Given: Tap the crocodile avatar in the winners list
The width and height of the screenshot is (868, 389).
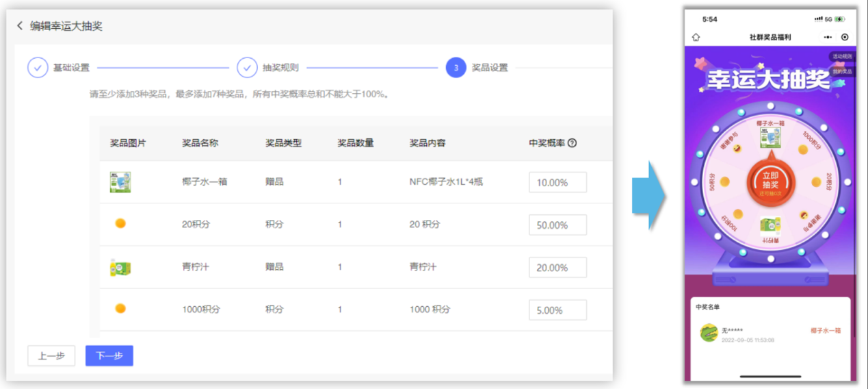Looking at the screenshot, I should point(709,334).
